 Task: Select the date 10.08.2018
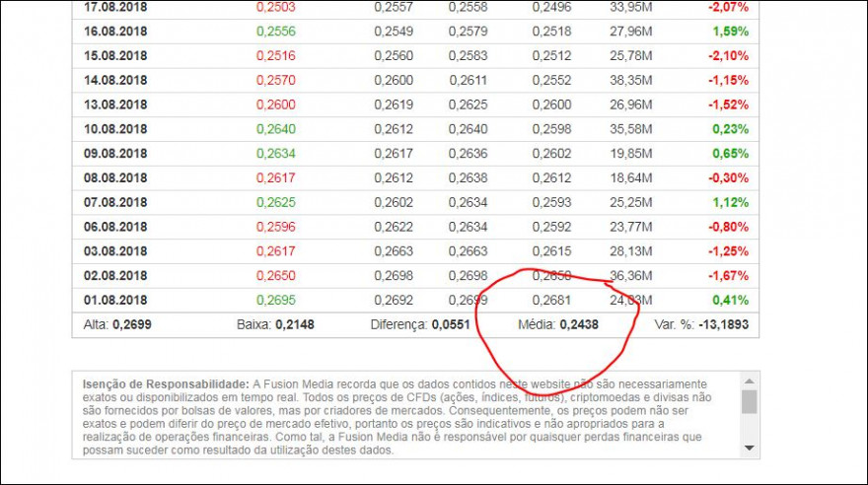pos(115,129)
